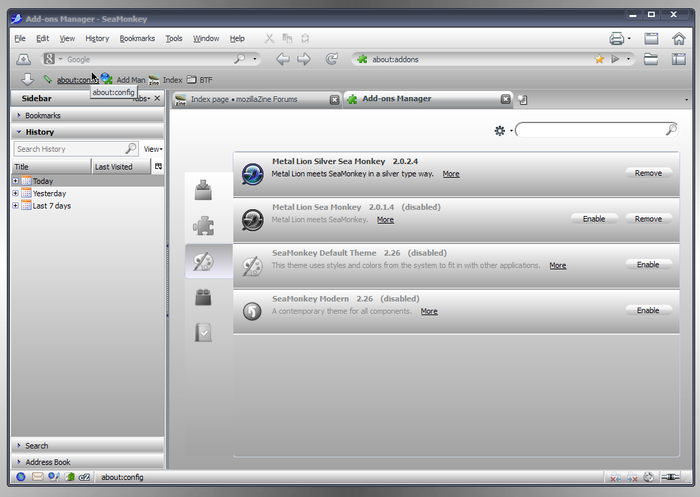Open the last category with checkmark icon
The height and width of the screenshot is (497, 700).
(x=203, y=333)
